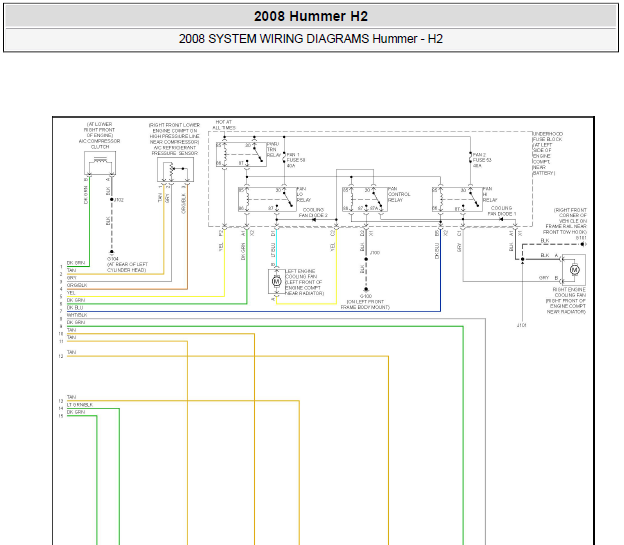Click the A/C compressor clutch coil symbol
Viewport: 624px width, 545px height.
[100, 163]
